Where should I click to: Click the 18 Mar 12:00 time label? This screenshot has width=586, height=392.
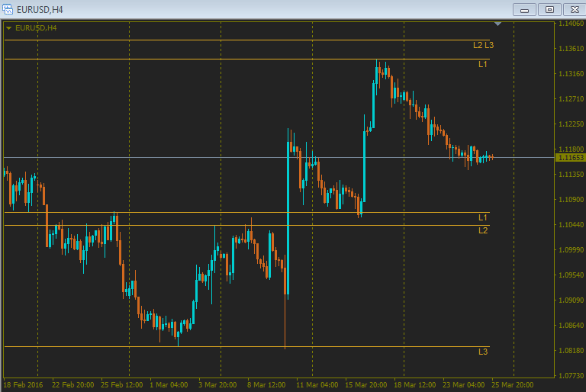(415, 385)
